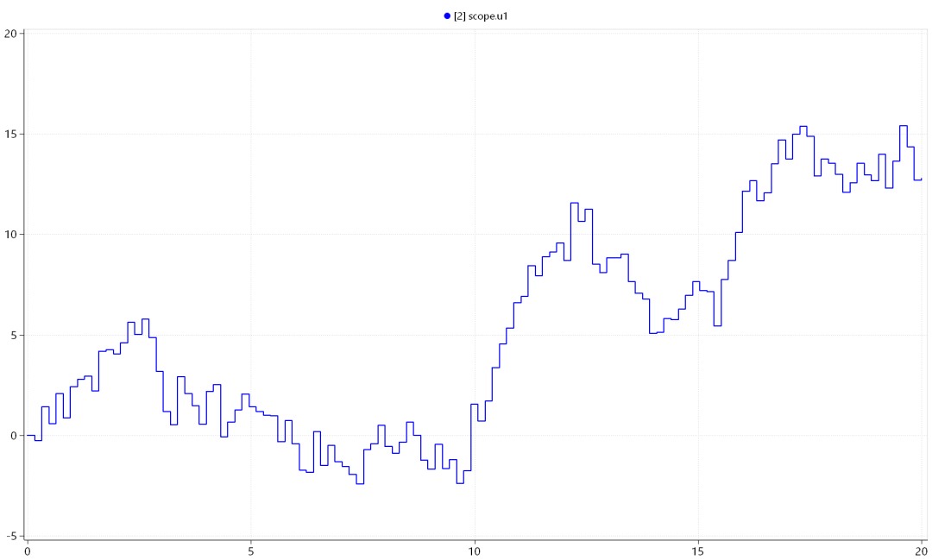This screenshot has height=560, width=932.
Task: Click the "0" tick label on the horizontal axis
Action: (28, 551)
